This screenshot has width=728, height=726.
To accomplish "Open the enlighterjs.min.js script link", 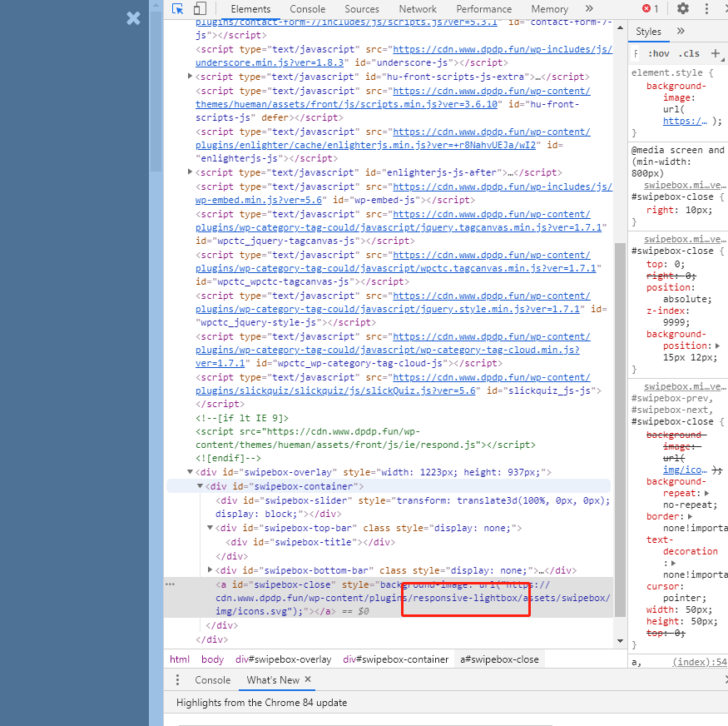I will pyautogui.click(x=393, y=138).
